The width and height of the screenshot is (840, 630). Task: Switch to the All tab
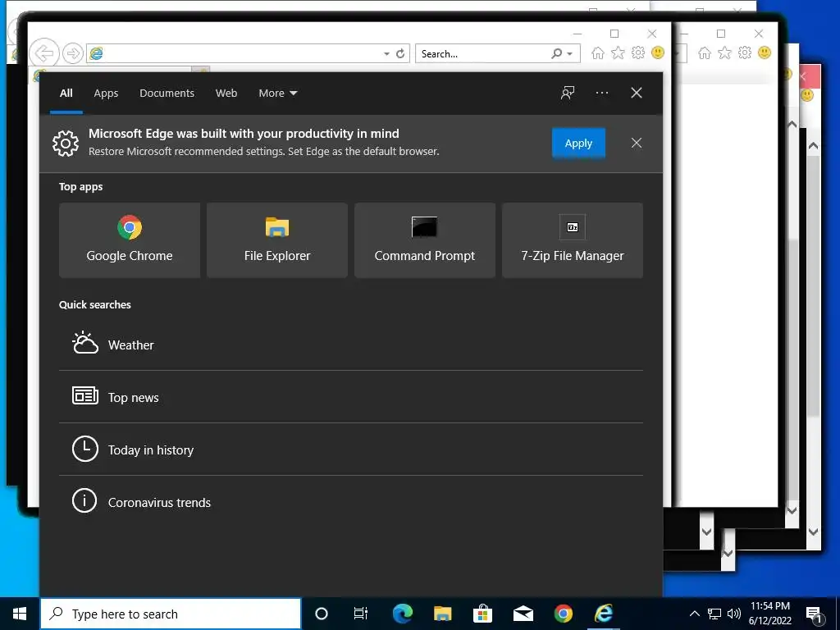(x=66, y=94)
